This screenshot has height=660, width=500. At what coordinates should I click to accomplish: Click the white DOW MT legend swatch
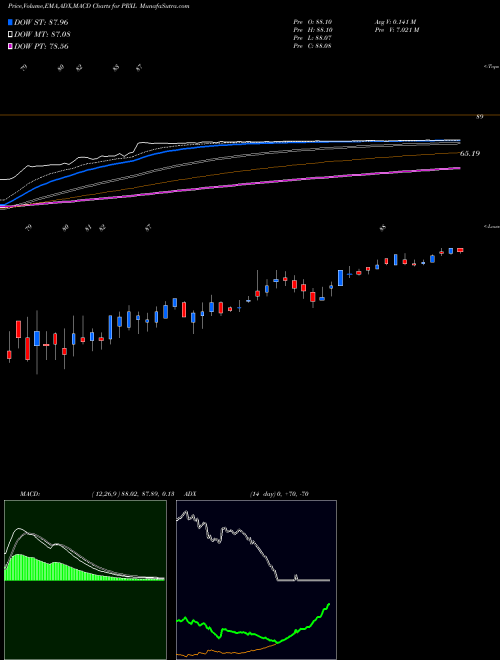pyautogui.click(x=11, y=35)
